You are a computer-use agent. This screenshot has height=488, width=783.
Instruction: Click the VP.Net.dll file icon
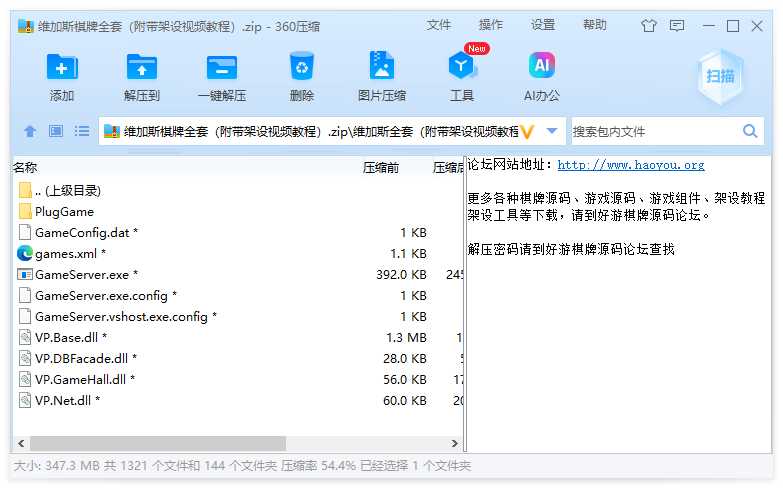25,400
